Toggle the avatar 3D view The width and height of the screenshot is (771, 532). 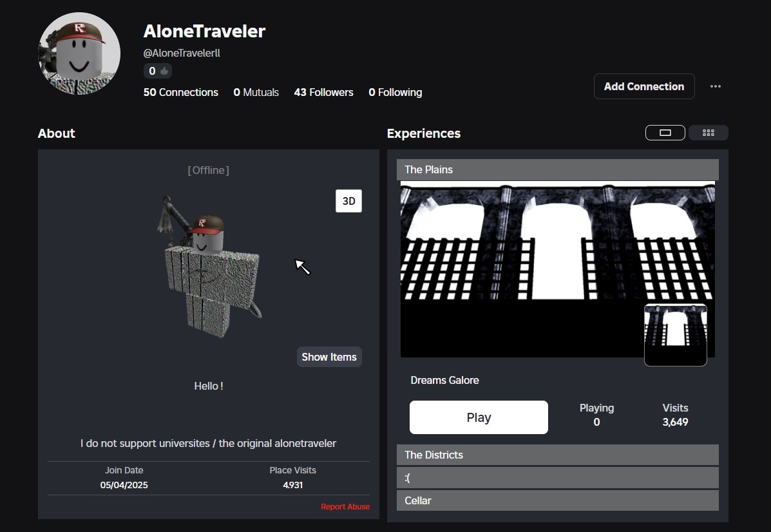[x=348, y=201]
